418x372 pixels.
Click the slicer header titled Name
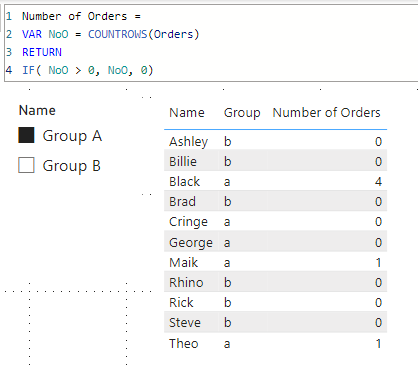coord(37,110)
